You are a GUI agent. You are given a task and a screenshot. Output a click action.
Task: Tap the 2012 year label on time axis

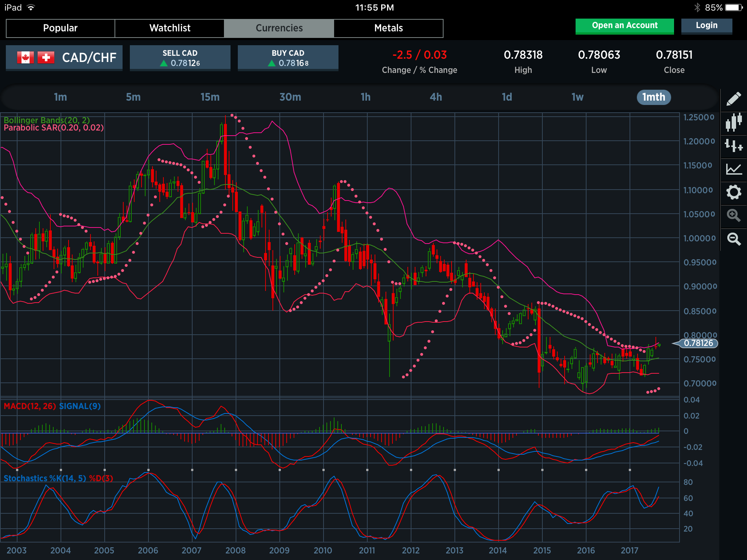(411, 551)
